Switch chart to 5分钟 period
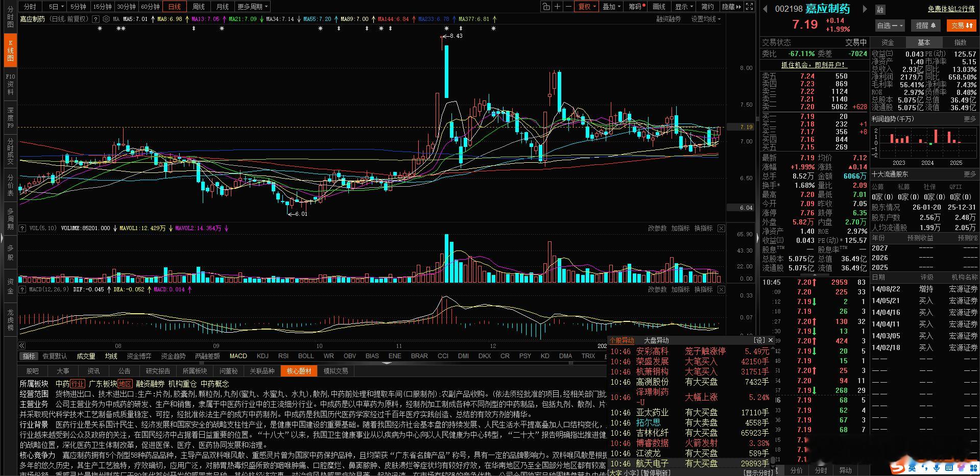 click(78, 7)
